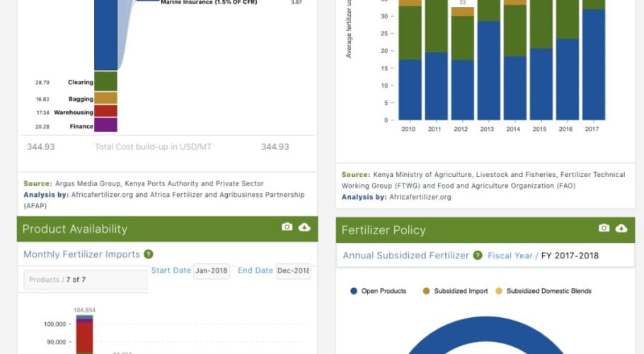Open help icon beside Annual Subsidized Fertilizer
Image resolution: width=644 pixels, height=354 pixels.
pyautogui.click(x=478, y=255)
